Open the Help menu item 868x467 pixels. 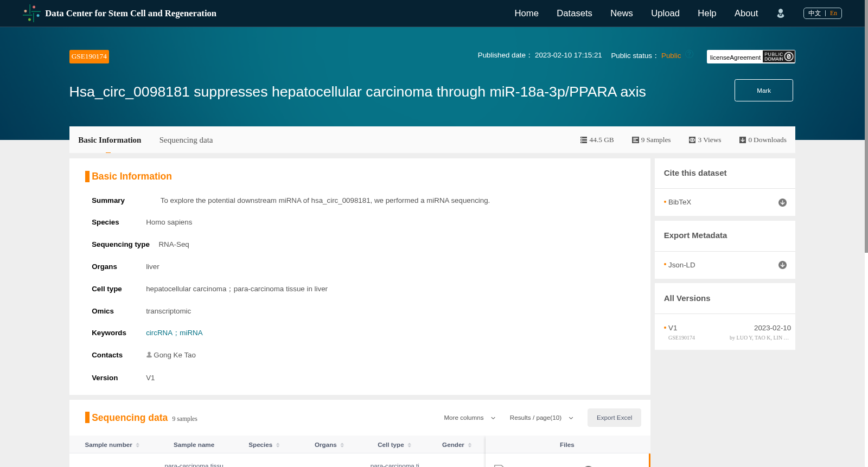click(x=707, y=14)
